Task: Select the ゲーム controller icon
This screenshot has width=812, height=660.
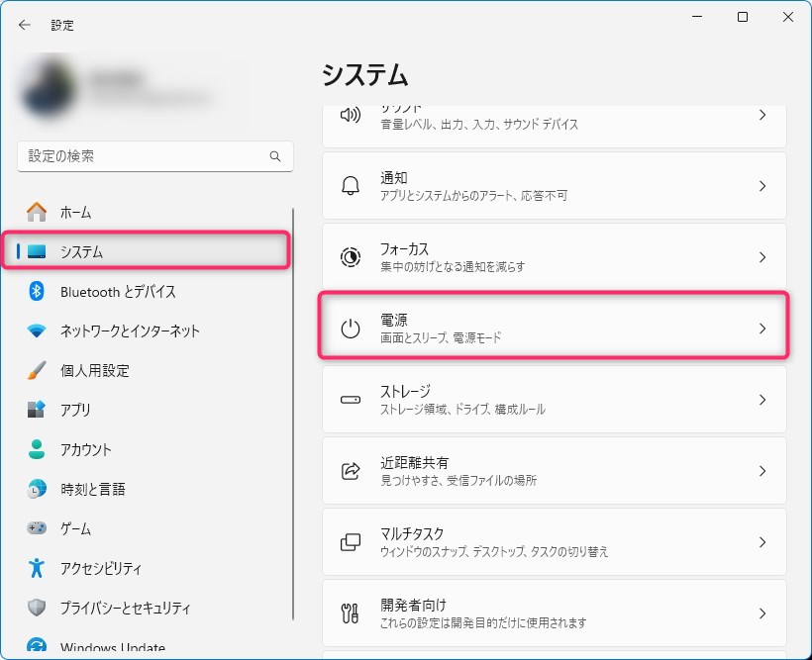Action: pos(37,528)
